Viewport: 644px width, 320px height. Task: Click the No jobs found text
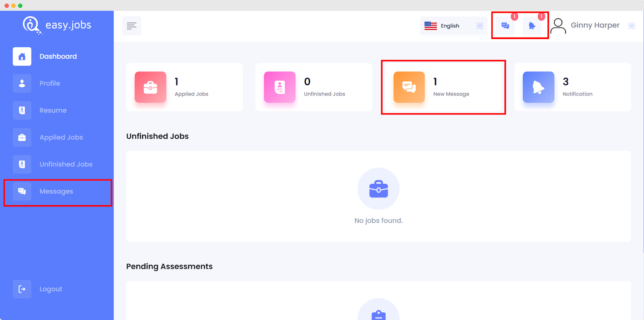(378, 220)
